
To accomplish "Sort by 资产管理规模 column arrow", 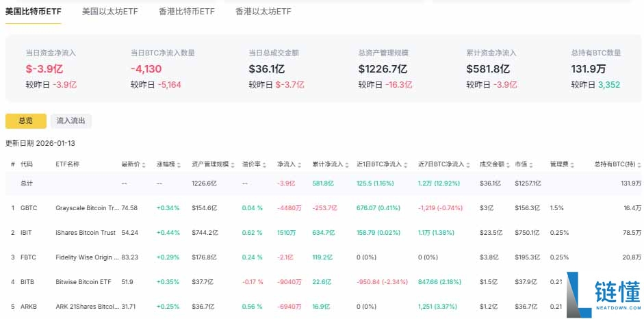I will click(233, 164).
